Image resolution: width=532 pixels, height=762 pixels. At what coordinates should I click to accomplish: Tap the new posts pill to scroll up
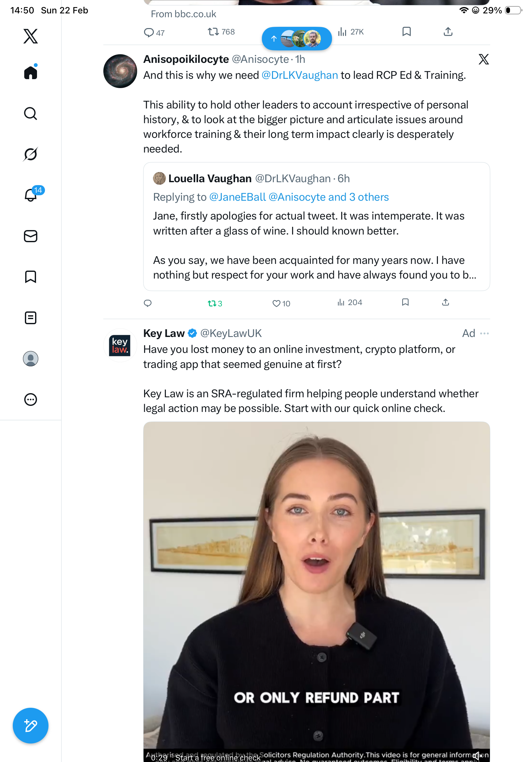[x=297, y=39]
